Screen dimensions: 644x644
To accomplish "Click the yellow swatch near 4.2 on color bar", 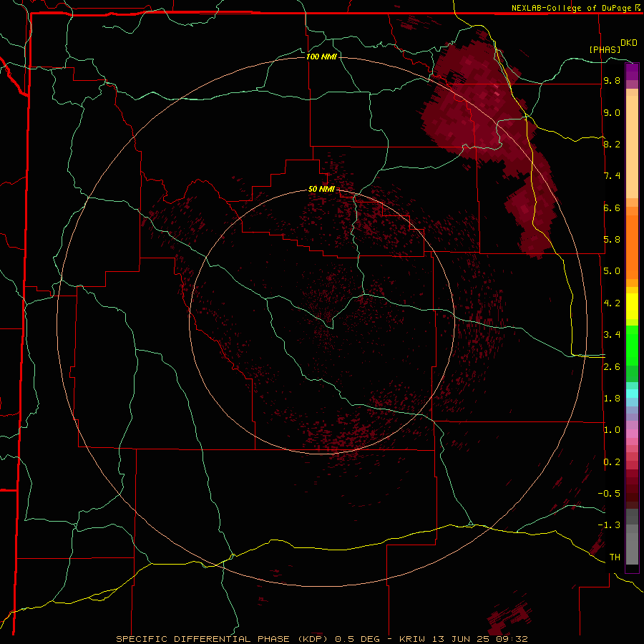I will click(x=632, y=306).
